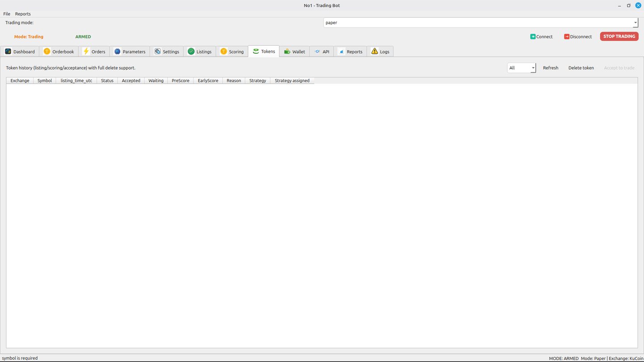Sort by the Exchange column header
The image size is (644, 362).
click(x=20, y=80)
